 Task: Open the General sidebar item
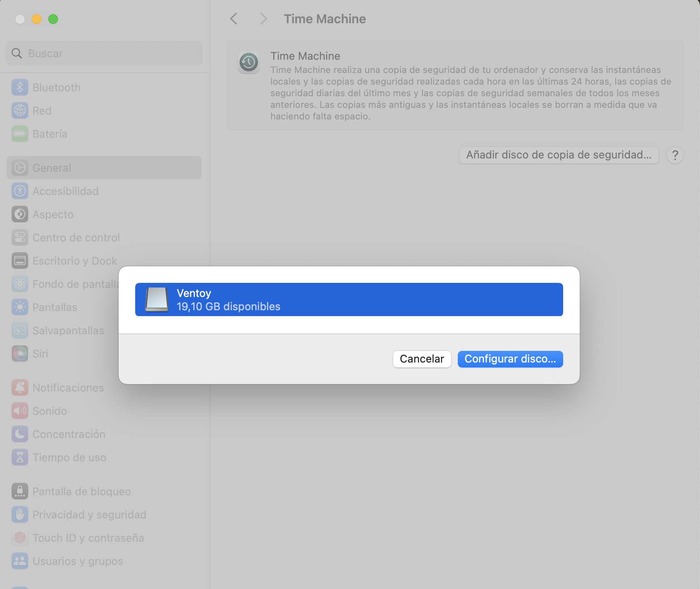[104, 168]
